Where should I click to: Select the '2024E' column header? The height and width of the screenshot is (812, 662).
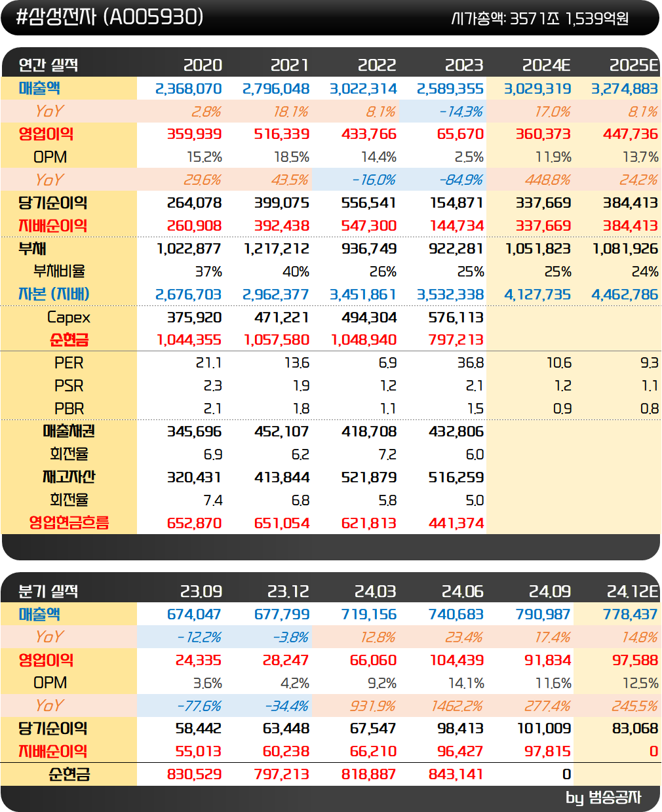(547, 65)
